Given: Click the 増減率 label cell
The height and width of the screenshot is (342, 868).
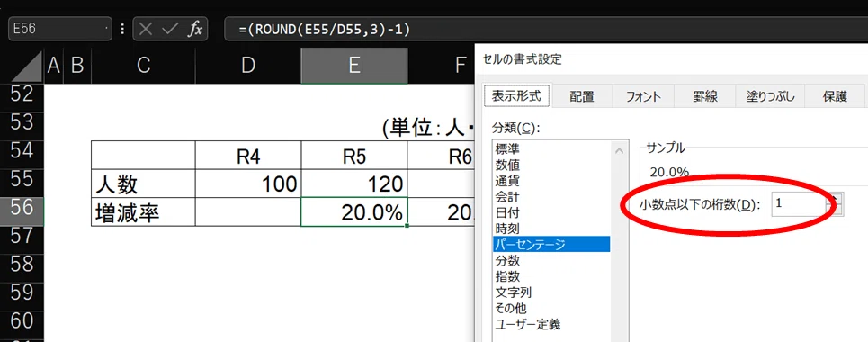Looking at the screenshot, I should point(143,212).
